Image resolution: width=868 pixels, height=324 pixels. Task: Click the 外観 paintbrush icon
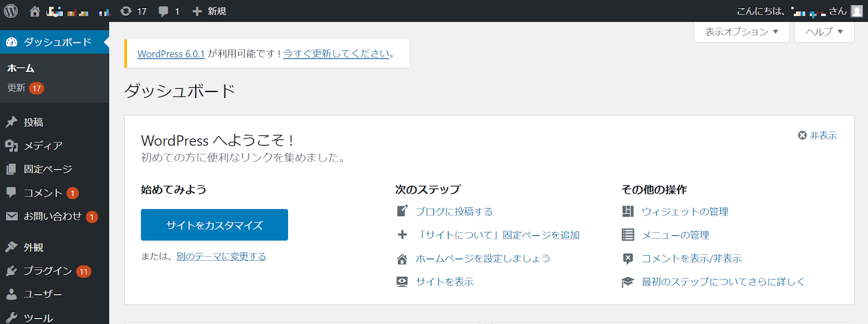(x=11, y=247)
